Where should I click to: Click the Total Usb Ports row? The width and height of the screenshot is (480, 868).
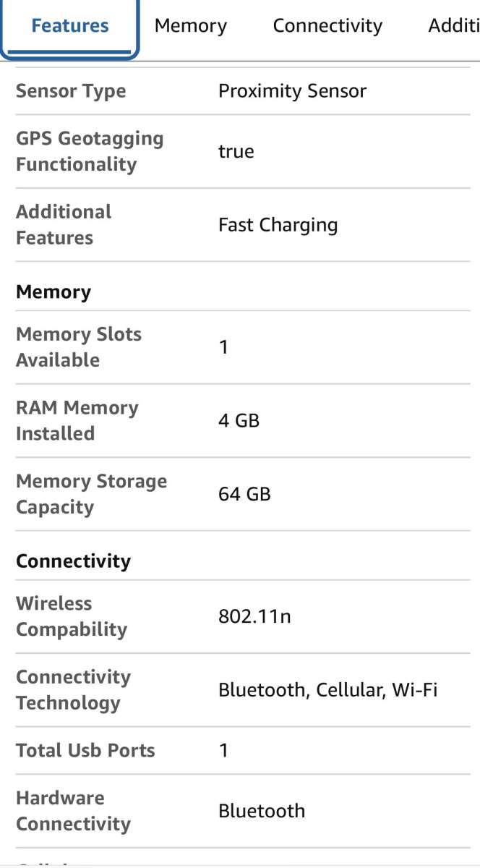[85, 750]
